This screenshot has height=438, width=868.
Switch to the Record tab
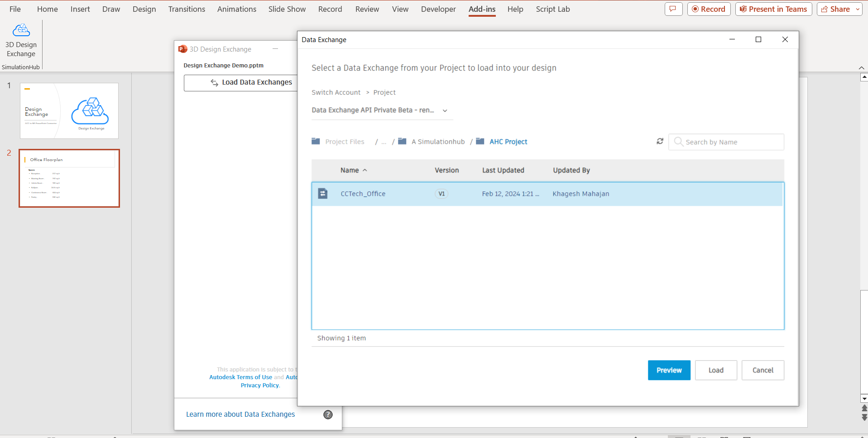(330, 9)
